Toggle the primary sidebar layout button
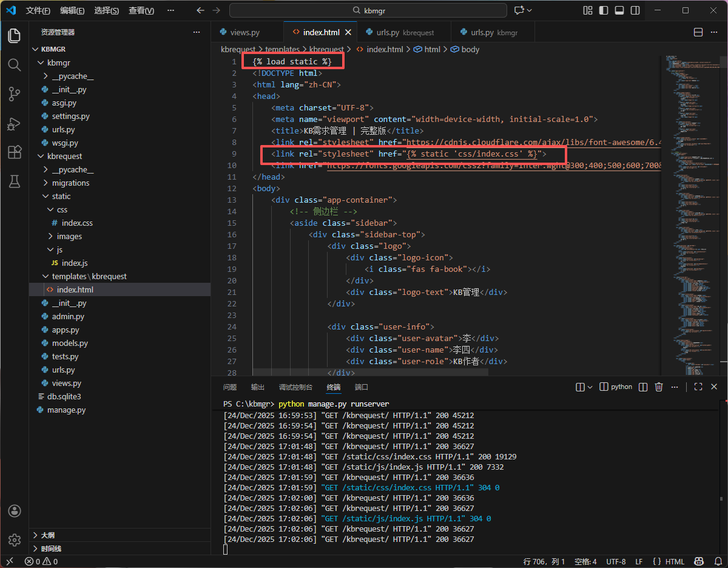This screenshot has width=728, height=568. 604,10
